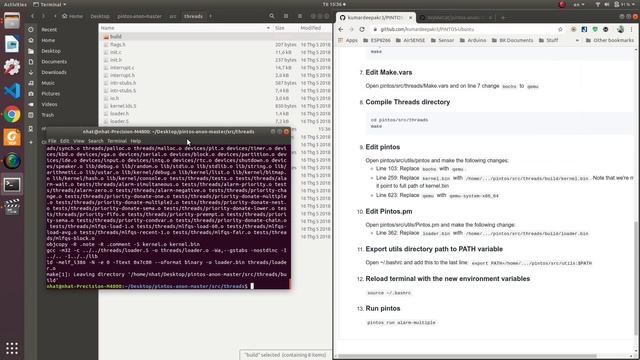This screenshot has height=360, width=640.
Task: Go to src in Files path bar
Action: click(x=173, y=16)
